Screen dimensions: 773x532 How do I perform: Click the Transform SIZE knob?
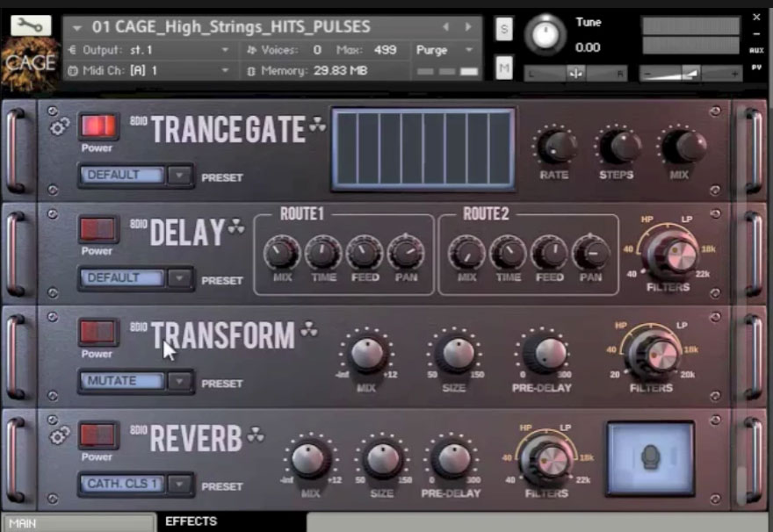pyautogui.click(x=456, y=354)
